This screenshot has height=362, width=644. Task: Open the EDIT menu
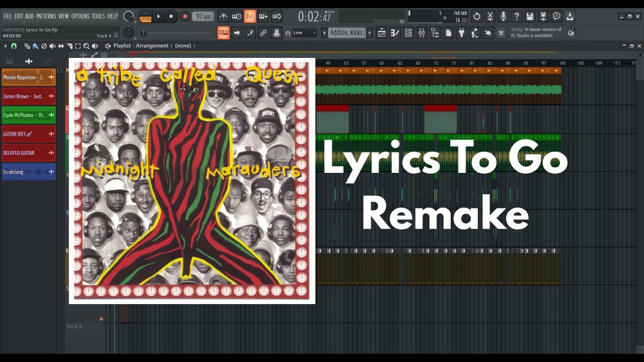tap(19, 16)
